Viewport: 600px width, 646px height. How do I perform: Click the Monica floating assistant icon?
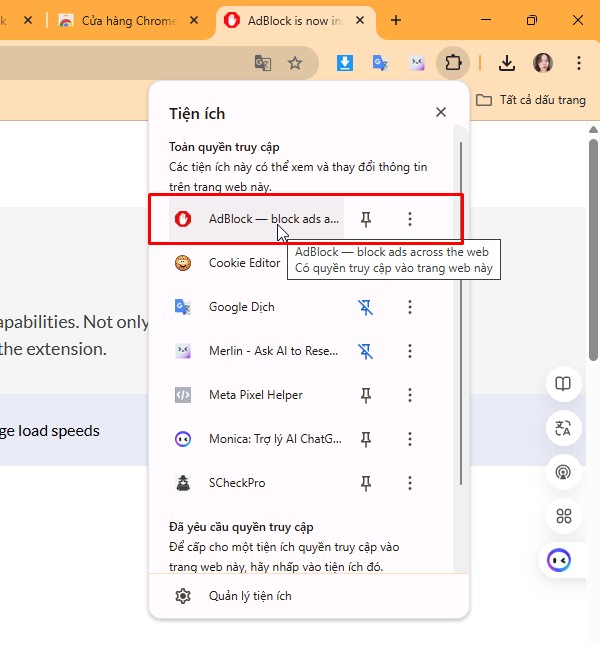point(563,560)
